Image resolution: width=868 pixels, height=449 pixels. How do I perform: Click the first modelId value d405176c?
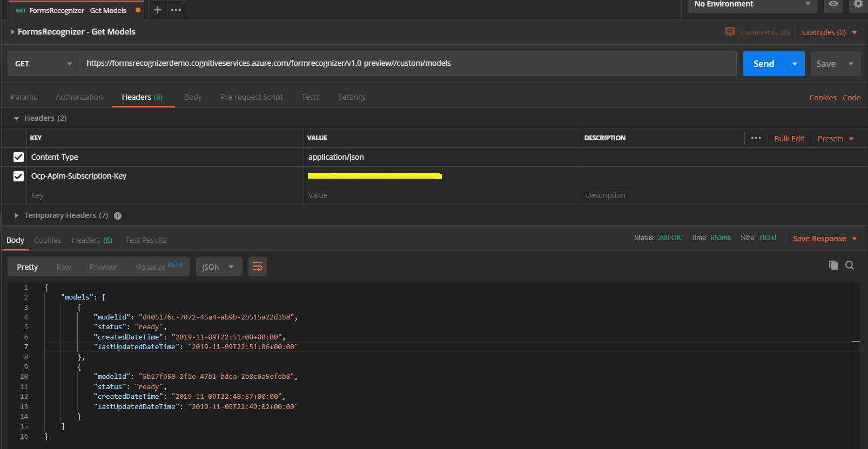point(216,317)
